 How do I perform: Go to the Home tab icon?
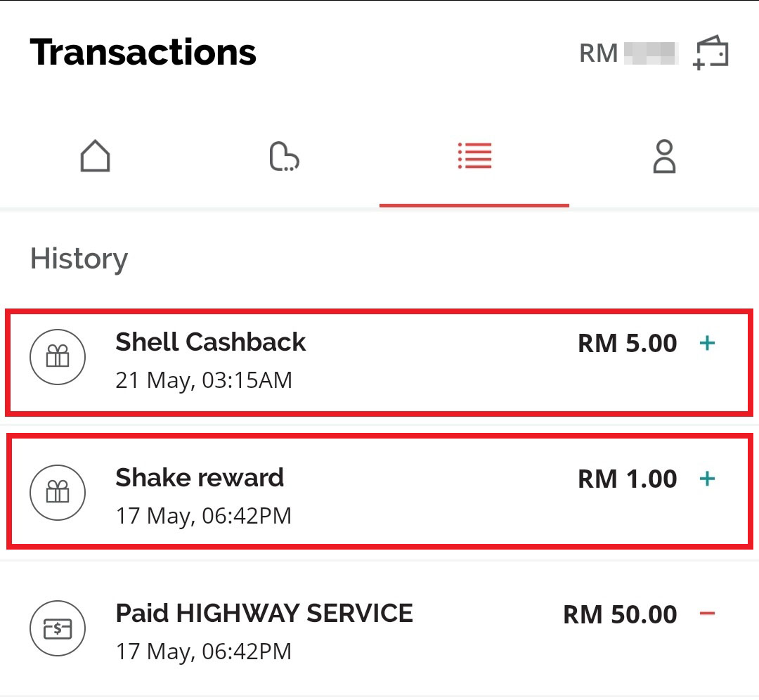(95, 156)
